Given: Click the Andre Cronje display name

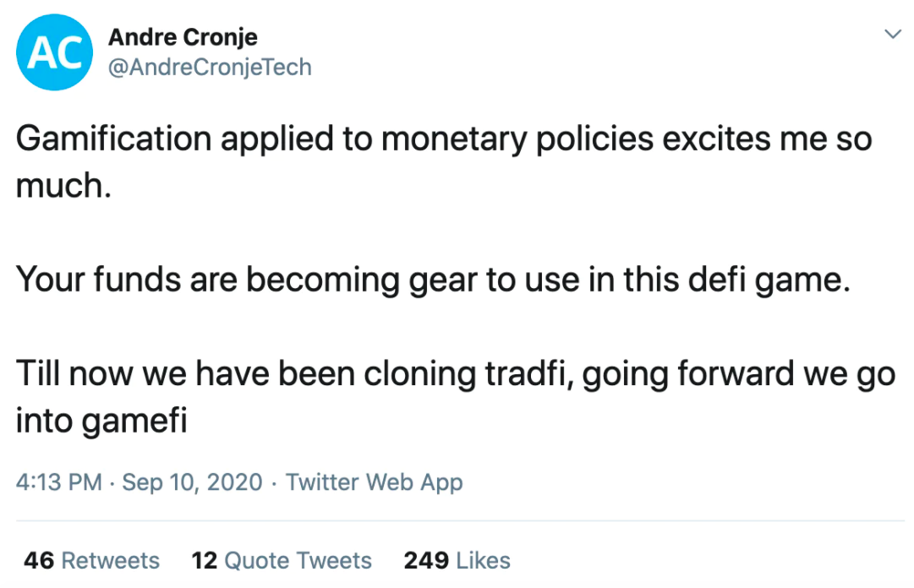Looking at the screenshot, I should [x=183, y=37].
